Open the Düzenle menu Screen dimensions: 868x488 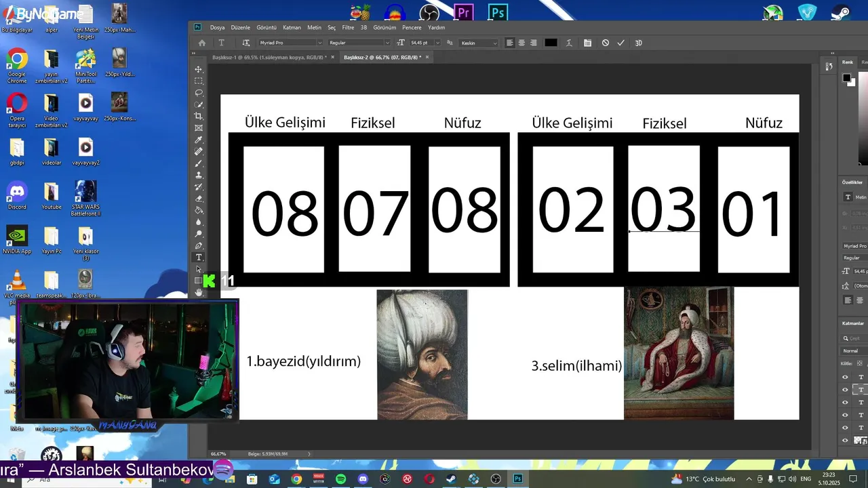click(x=241, y=28)
